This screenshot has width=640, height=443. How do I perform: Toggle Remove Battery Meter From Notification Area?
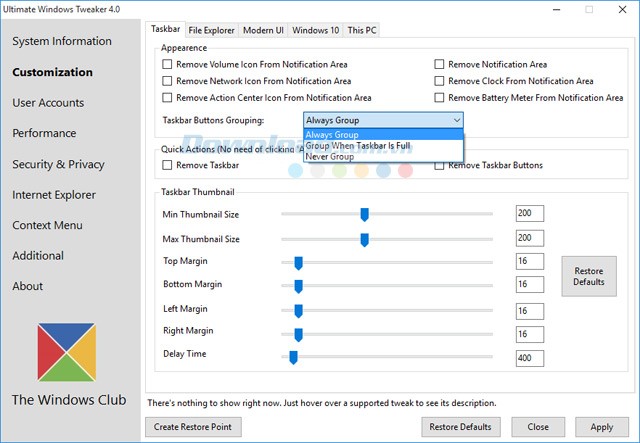pyautogui.click(x=440, y=98)
